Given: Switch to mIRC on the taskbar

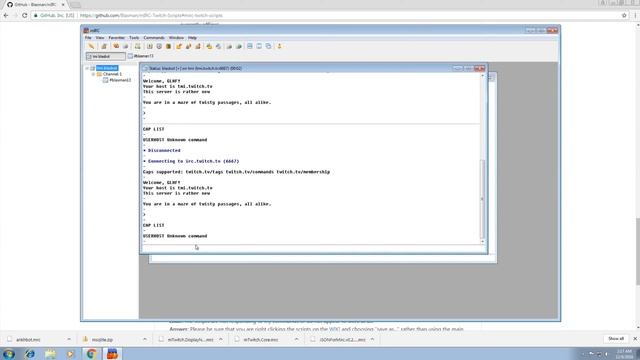Looking at the screenshot, I should (x=112, y=354).
